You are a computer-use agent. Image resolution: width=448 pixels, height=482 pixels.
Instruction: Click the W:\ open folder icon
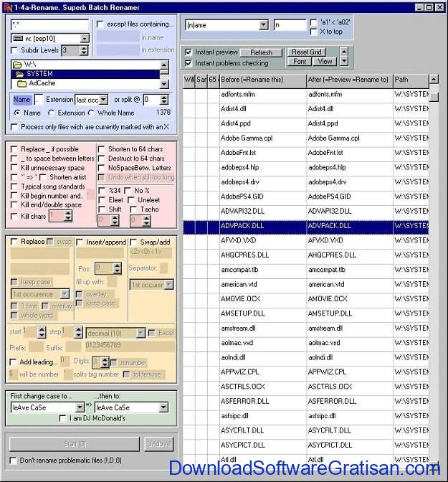coord(17,65)
